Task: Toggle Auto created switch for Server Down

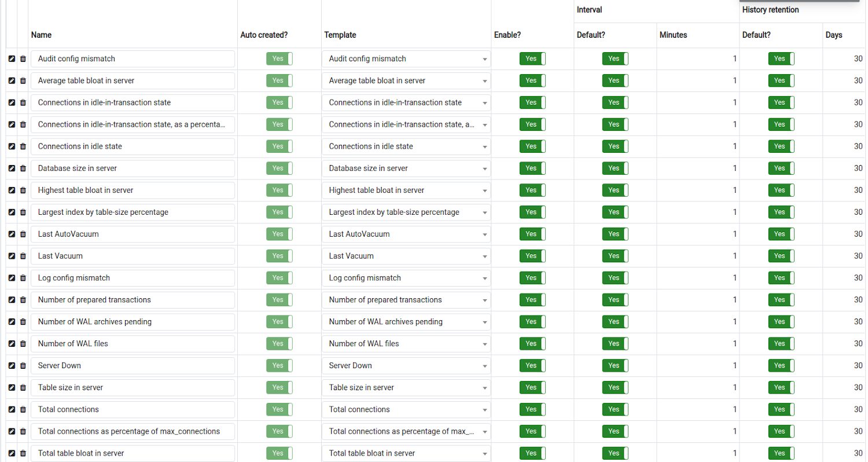Action: 279,365
